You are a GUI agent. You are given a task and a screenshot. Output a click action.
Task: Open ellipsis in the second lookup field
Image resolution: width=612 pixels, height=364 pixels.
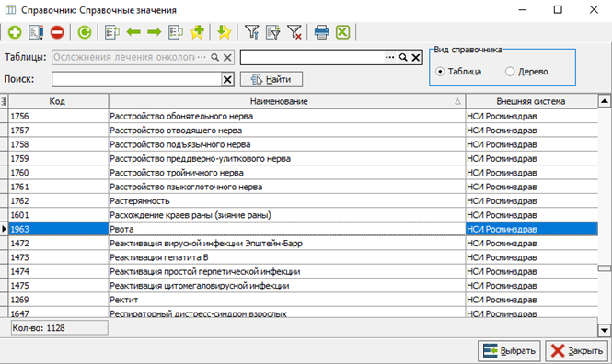tap(389, 57)
